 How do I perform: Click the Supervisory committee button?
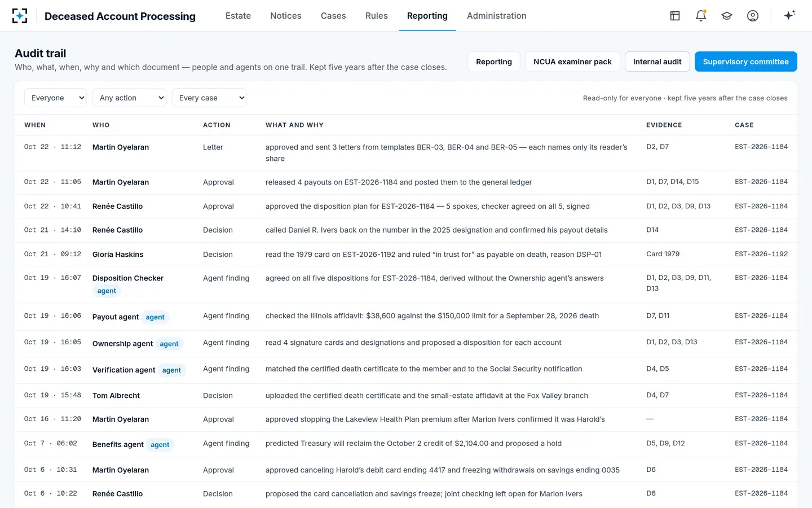pos(745,62)
